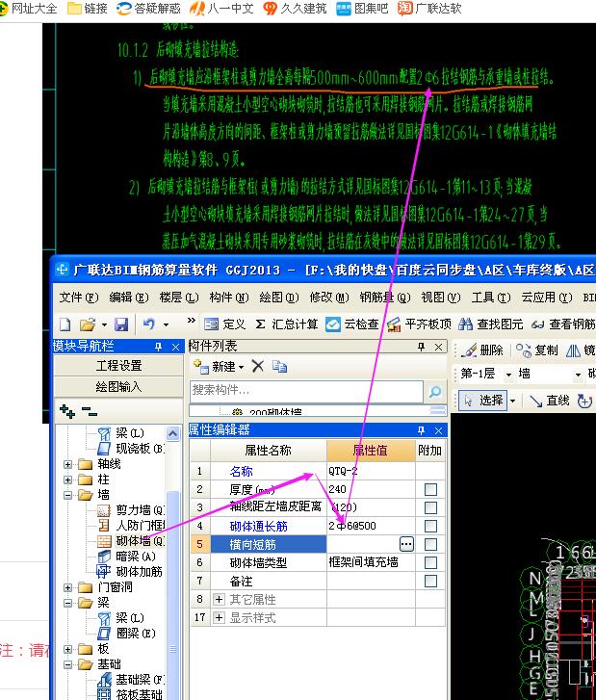Select 剪力墙(Q) in the tree

click(x=131, y=510)
